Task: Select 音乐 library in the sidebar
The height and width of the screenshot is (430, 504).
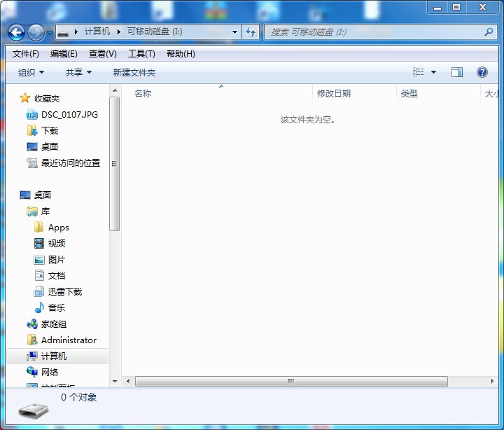Action: point(57,307)
